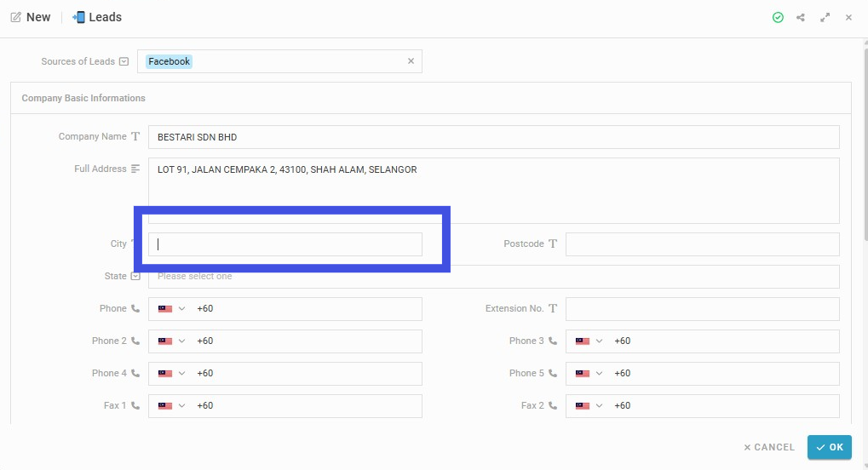This screenshot has height=470, width=868.
Task: Click the Malaysia flag in Phone field
Action: click(x=165, y=309)
